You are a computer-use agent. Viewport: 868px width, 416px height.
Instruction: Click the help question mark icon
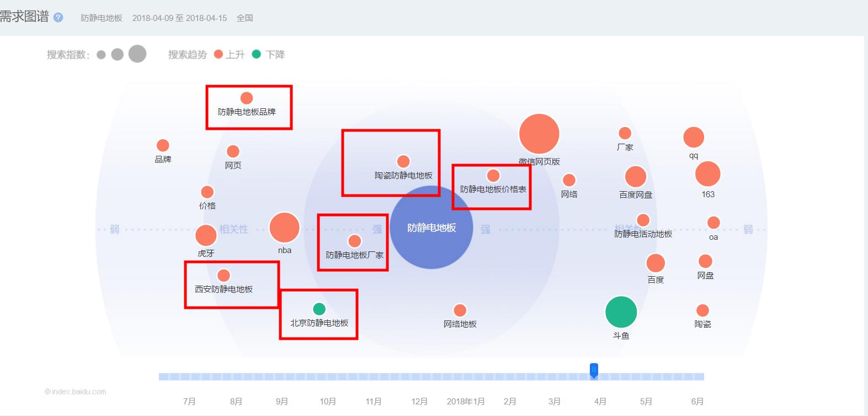coord(58,18)
